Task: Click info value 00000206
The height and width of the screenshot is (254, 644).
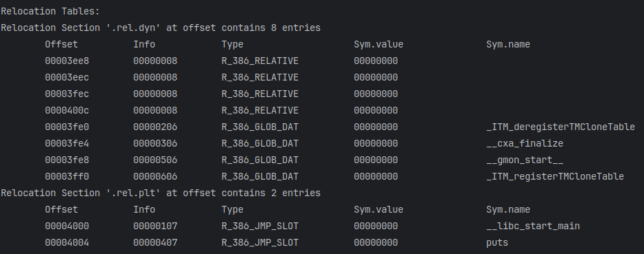Action: point(155,127)
